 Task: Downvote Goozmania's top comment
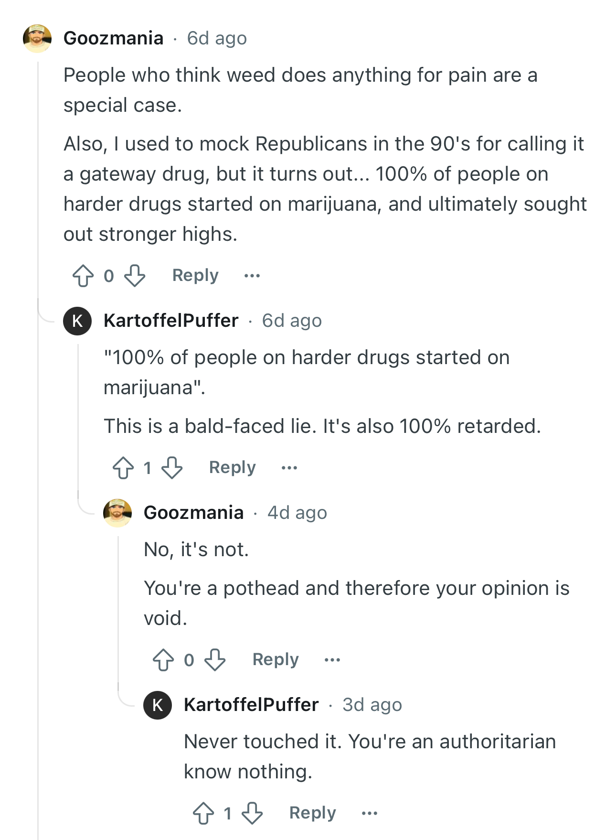(135, 276)
